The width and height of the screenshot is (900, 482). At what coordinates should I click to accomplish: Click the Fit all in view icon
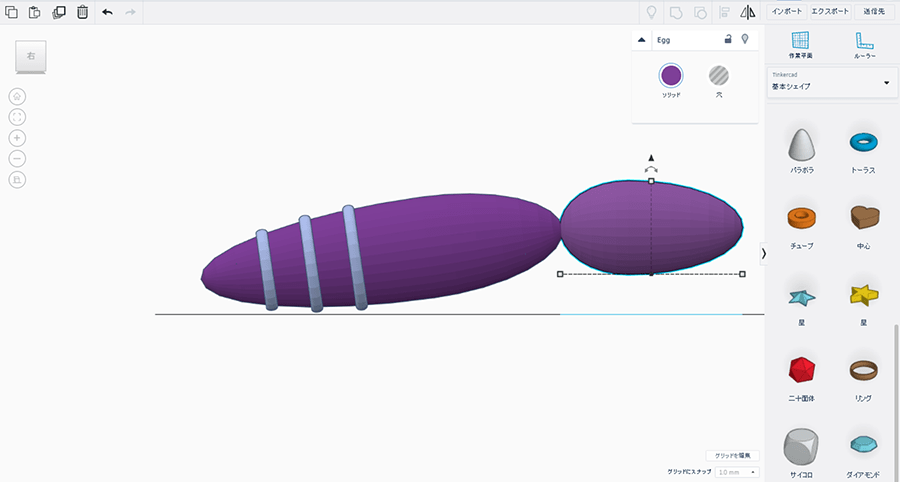[x=17, y=117]
